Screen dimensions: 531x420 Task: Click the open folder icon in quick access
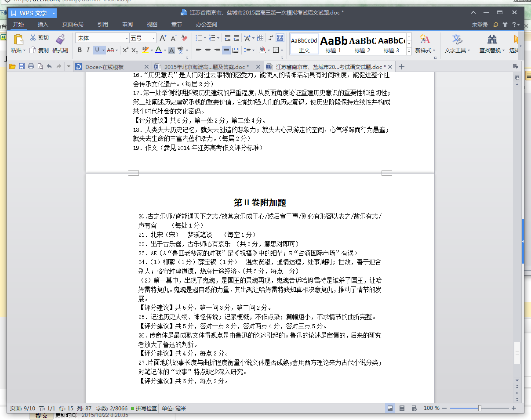click(12, 67)
